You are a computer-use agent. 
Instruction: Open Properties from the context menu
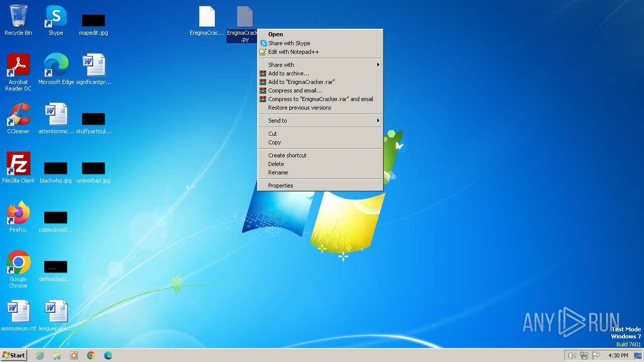[x=320, y=186]
